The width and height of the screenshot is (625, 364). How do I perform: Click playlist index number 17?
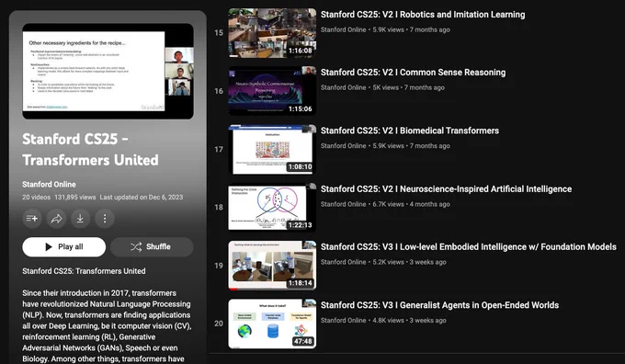point(219,149)
